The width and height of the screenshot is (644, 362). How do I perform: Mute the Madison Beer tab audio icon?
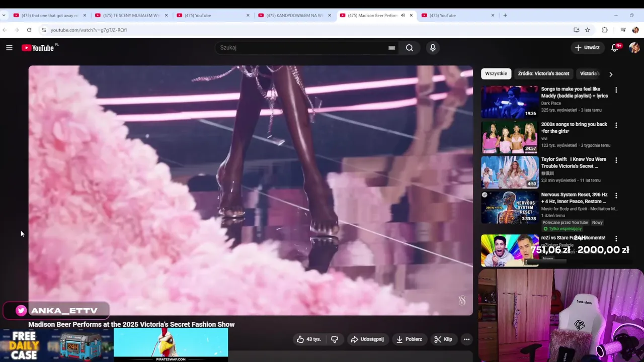(x=403, y=16)
